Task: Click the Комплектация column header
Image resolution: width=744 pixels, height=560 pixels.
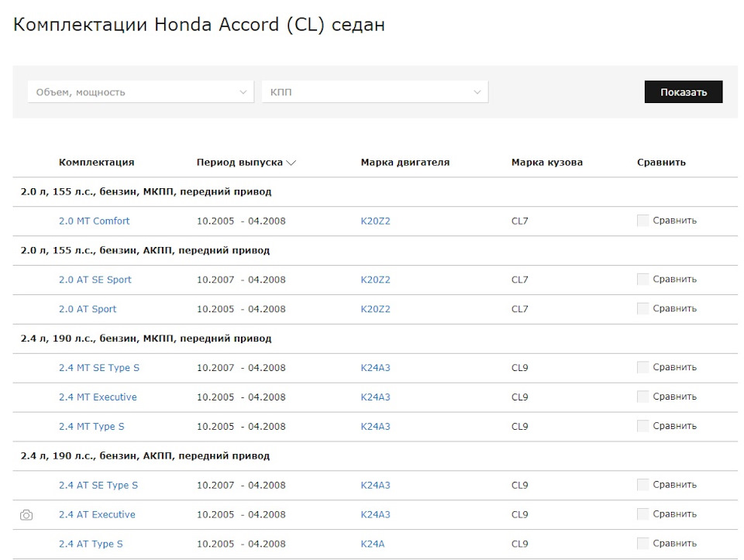Action: pos(96,162)
